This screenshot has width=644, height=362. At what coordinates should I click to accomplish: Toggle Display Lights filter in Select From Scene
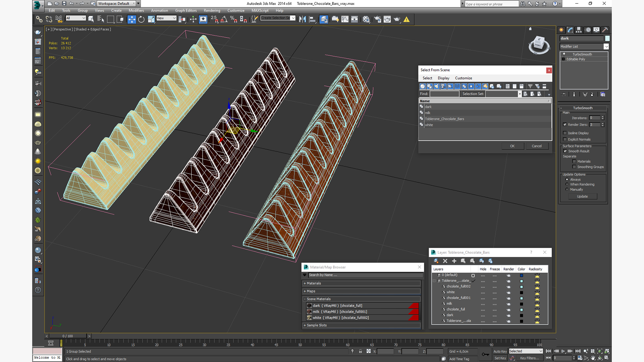tap(436, 86)
